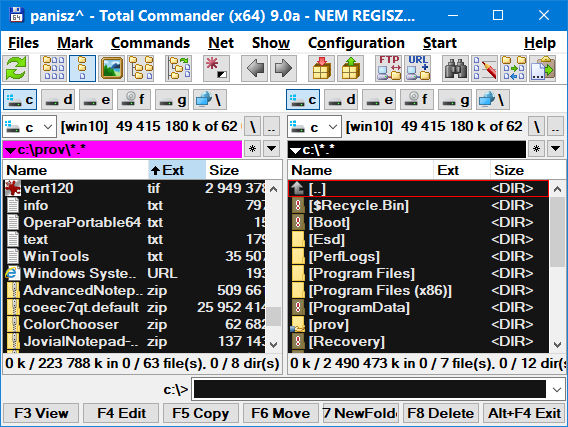
Task: Invert selection with the red asterisk icon
Action: pos(216,68)
